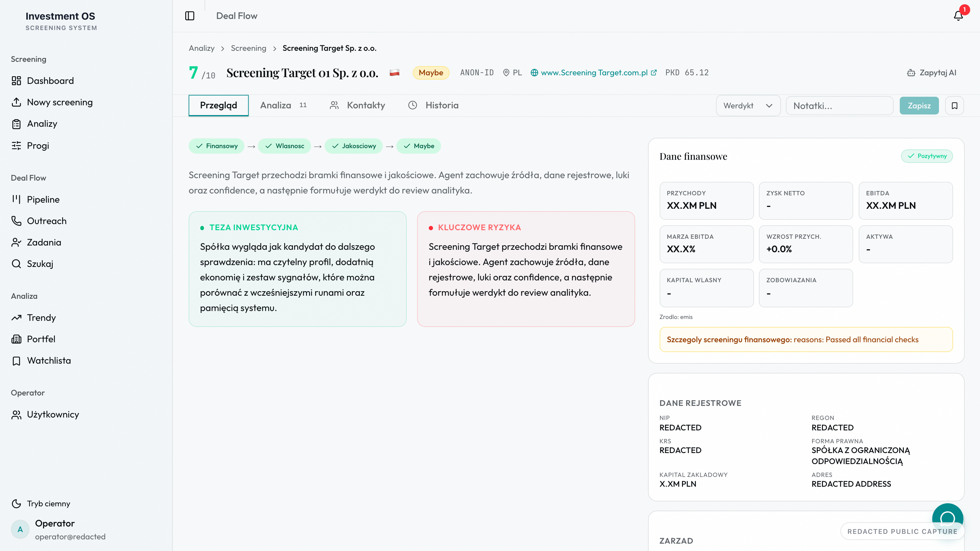The image size is (980, 551).
Task: Click the Outreach phone icon
Action: pos(16,221)
